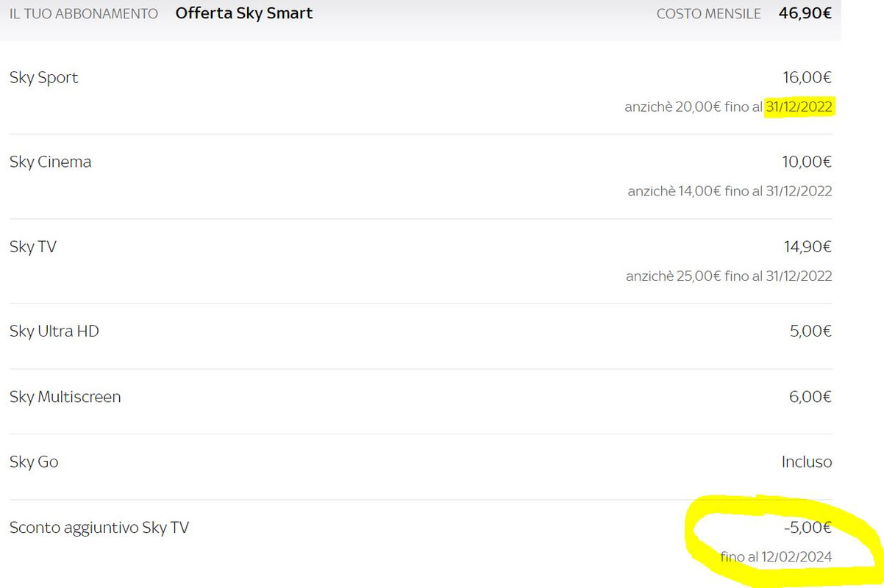Screen dimensions: 884x588
Task: Select the Sky Multiscreen price 6,00€
Action: point(810,397)
